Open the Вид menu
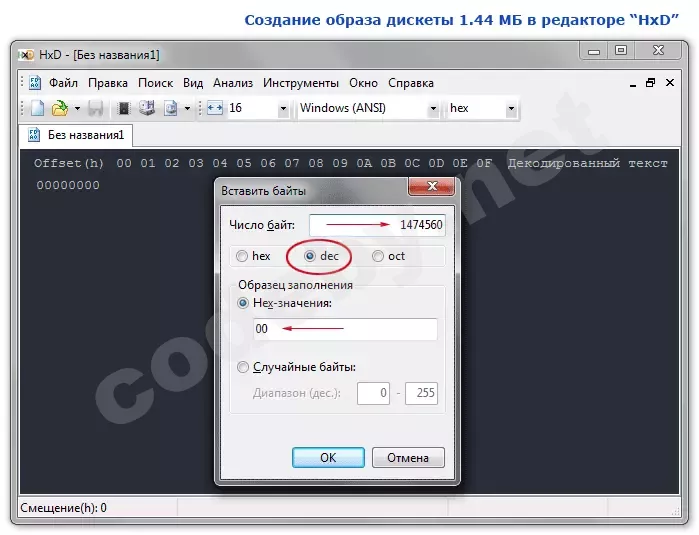The height and width of the screenshot is (535, 699). click(x=193, y=83)
